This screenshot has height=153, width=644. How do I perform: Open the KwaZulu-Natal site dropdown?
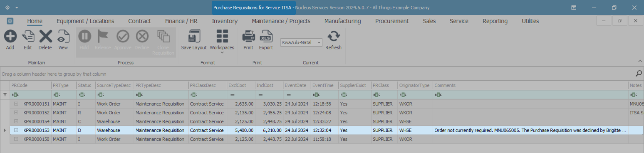pyautogui.click(x=319, y=43)
